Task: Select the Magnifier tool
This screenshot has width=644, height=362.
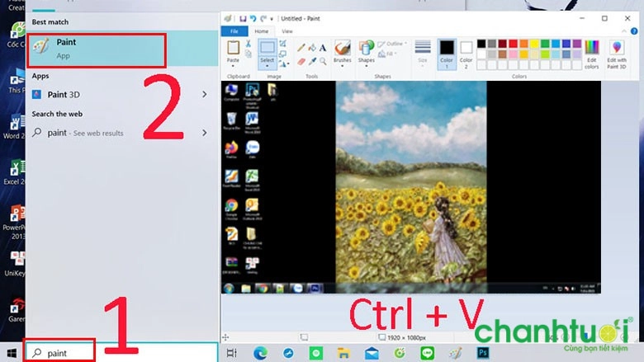Action: click(x=323, y=61)
